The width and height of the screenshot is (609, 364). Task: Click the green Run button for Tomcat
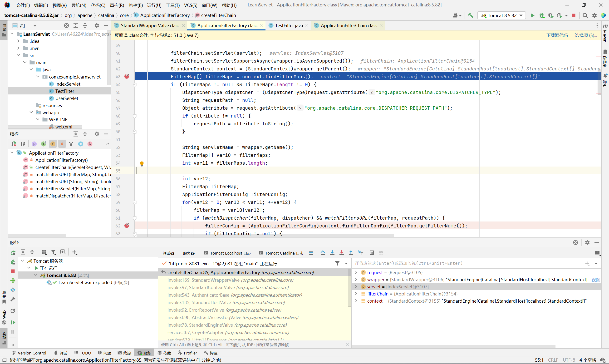(532, 15)
